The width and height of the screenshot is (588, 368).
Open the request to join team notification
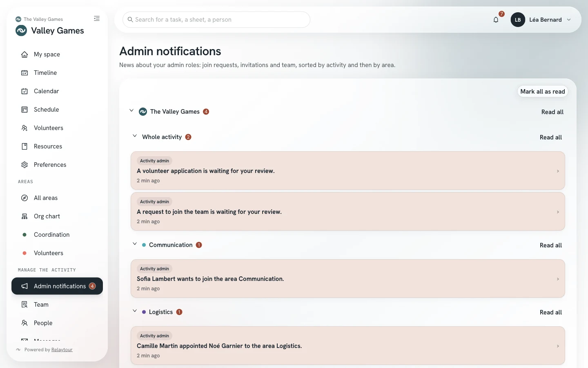348,211
